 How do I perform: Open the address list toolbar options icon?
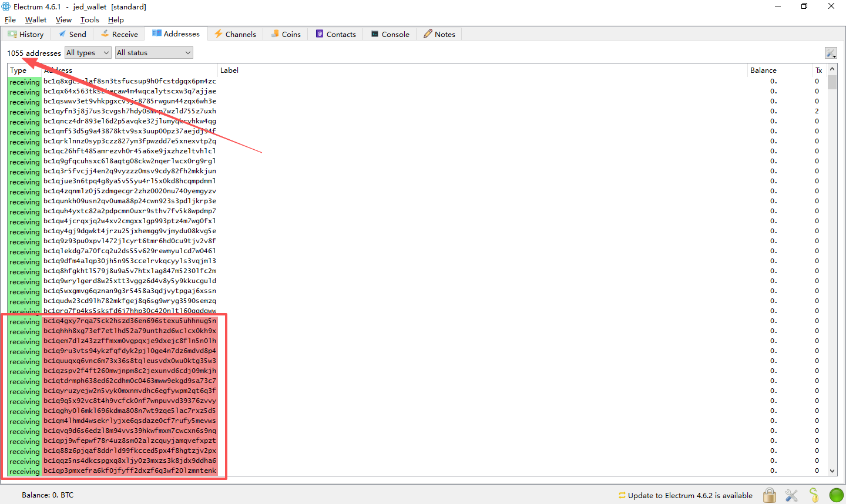tap(831, 53)
